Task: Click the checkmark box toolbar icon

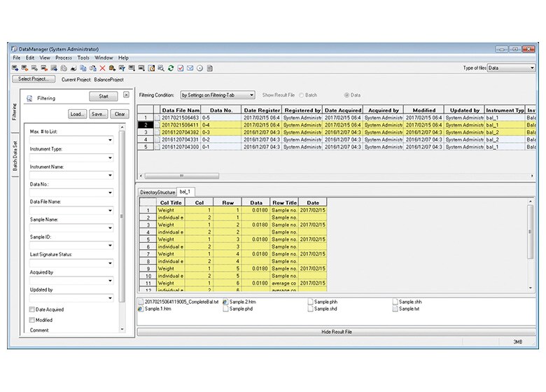Action: pyautogui.click(x=180, y=68)
